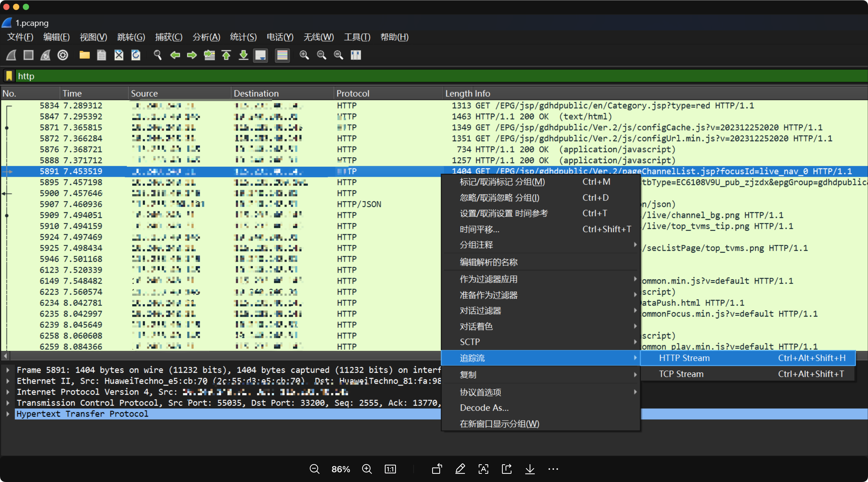Viewport: 868px width, 482px height.
Task: Open more options ellipsis in viewer bar
Action: [553, 469]
